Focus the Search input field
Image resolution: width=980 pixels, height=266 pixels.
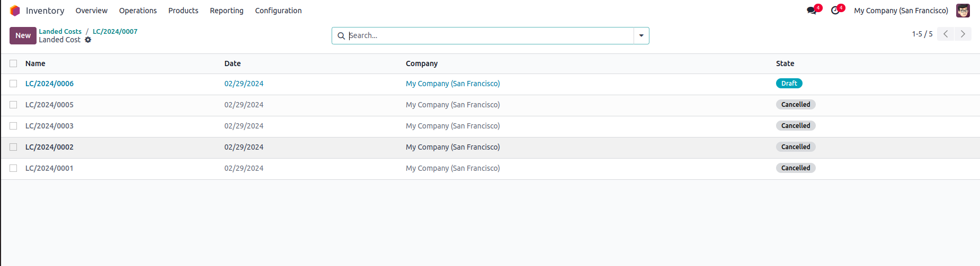click(x=487, y=36)
